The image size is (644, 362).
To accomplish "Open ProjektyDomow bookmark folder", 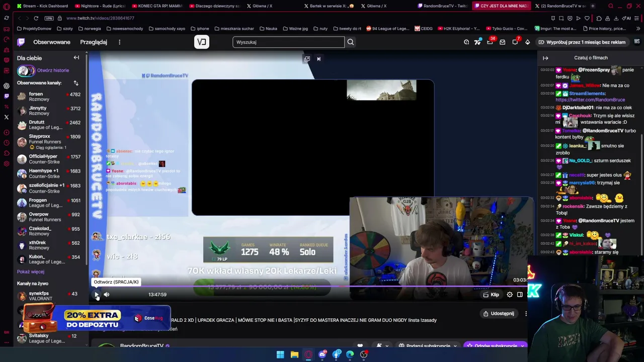I will tap(34, 29).
